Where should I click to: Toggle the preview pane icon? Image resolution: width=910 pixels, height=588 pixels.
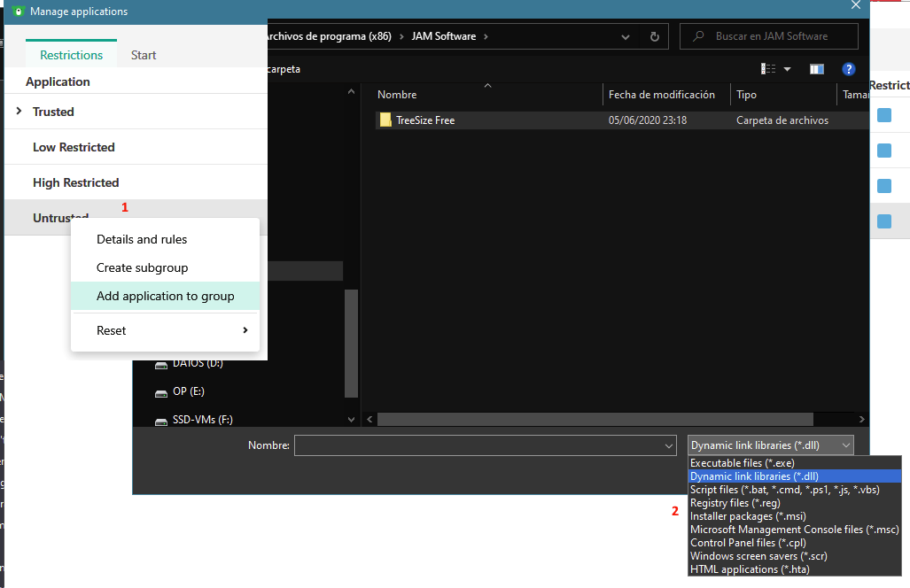coord(816,69)
